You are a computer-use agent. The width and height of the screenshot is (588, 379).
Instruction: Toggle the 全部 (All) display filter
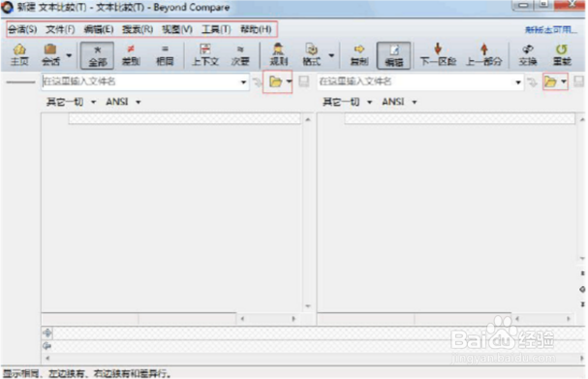tap(98, 55)
